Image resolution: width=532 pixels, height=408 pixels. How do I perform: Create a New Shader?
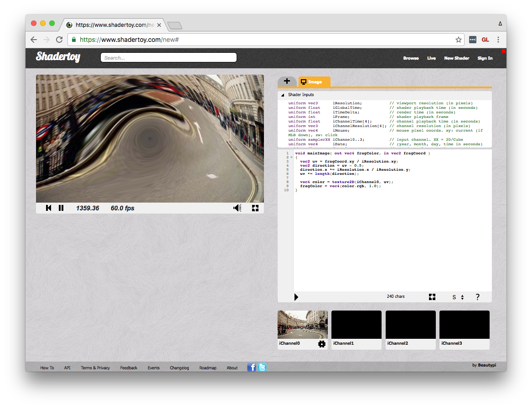457,58
